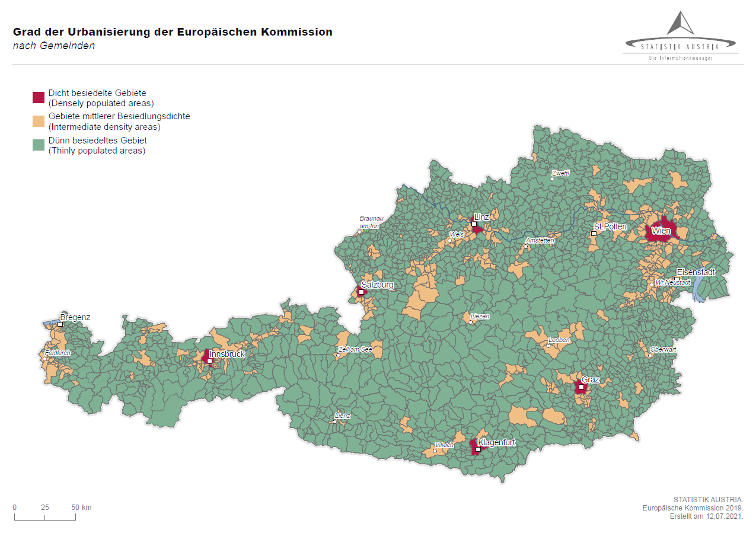Click 'Gebiete mittlerer Besiedlungsdichte' legend text

[x=119, y=116]
